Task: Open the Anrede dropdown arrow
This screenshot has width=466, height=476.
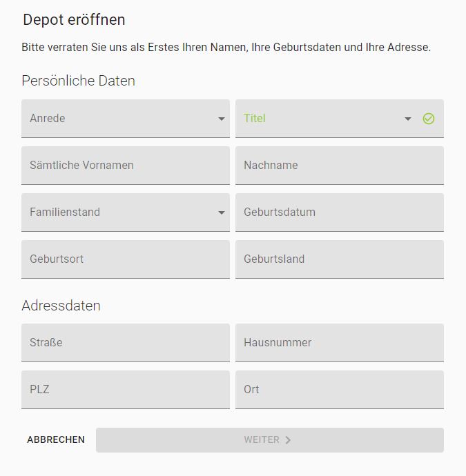Action: tap(222, 119)
